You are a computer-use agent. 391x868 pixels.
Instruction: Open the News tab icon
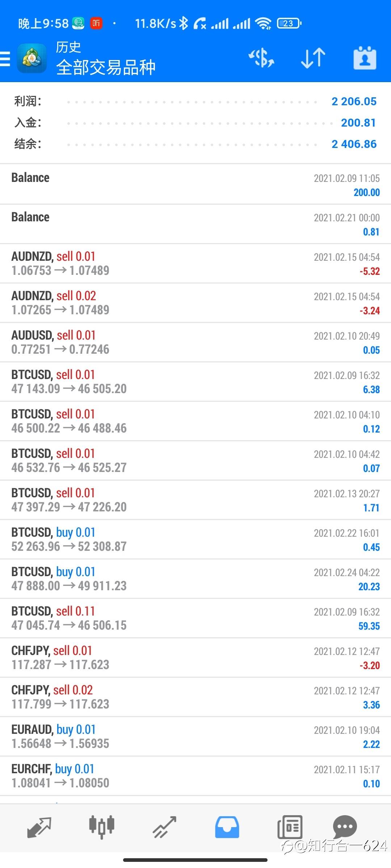[290, 827]
